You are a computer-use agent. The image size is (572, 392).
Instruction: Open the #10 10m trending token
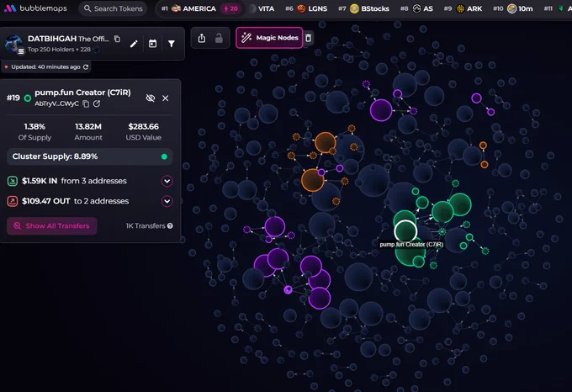[513, 8]
